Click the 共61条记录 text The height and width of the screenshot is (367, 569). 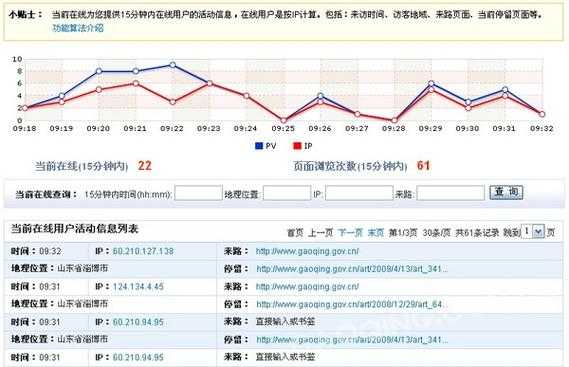pos(477,233)
